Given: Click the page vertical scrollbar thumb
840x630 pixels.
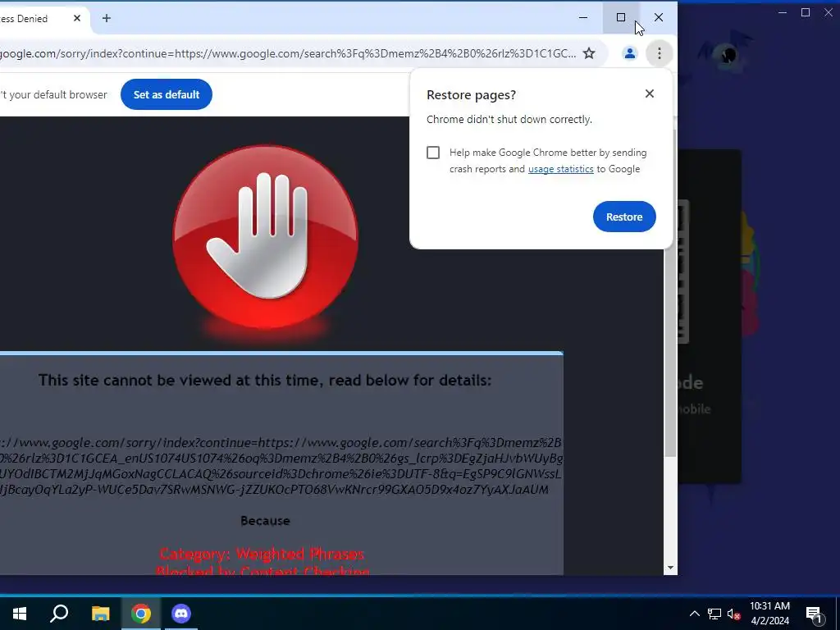Looking at the screenshot, I should (x=669, y=292).
